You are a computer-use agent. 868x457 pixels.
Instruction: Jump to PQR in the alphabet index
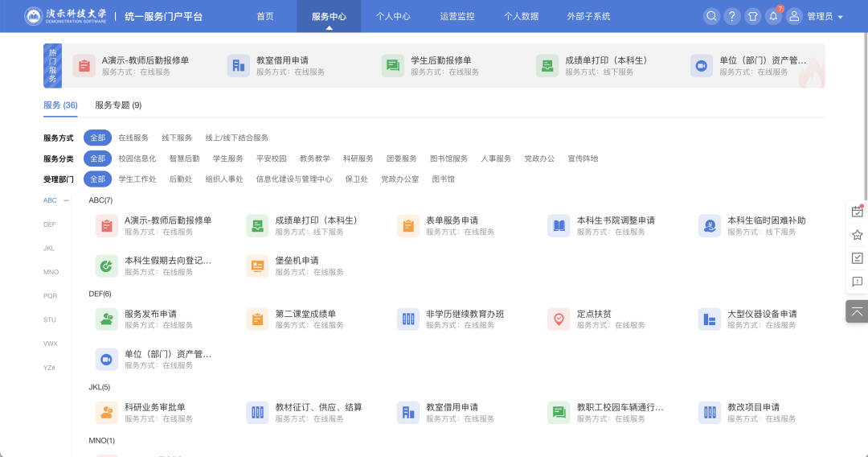(x=50, y=296)
